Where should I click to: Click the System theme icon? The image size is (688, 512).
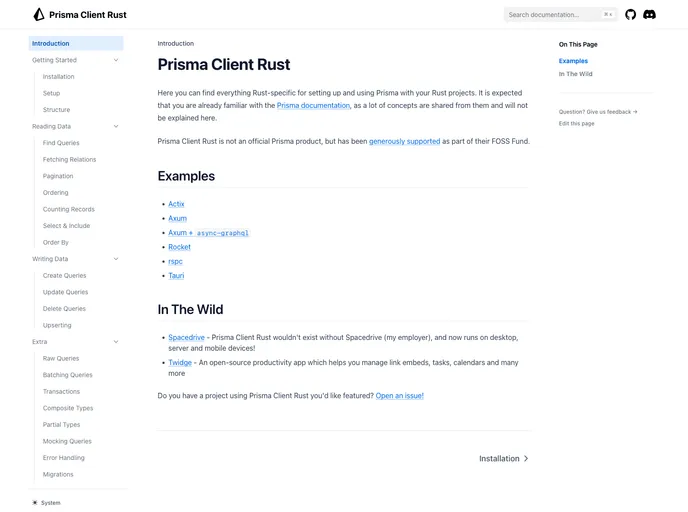(35, 503)
